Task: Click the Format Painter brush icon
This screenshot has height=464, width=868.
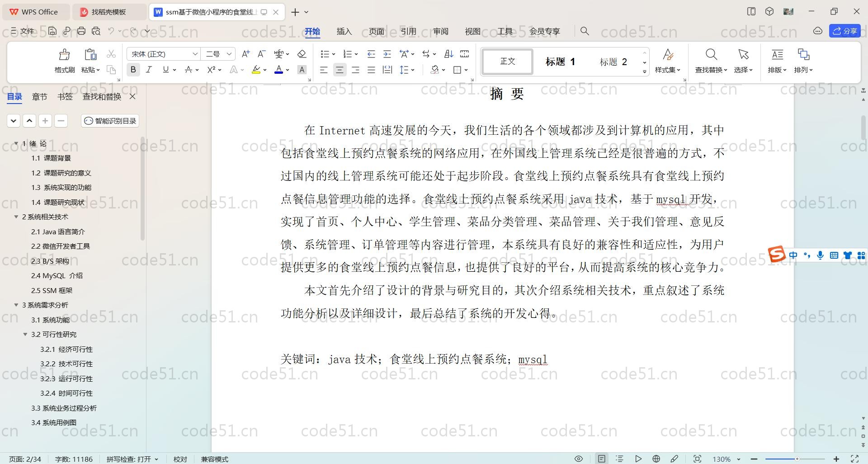Action: pos(65,55)
